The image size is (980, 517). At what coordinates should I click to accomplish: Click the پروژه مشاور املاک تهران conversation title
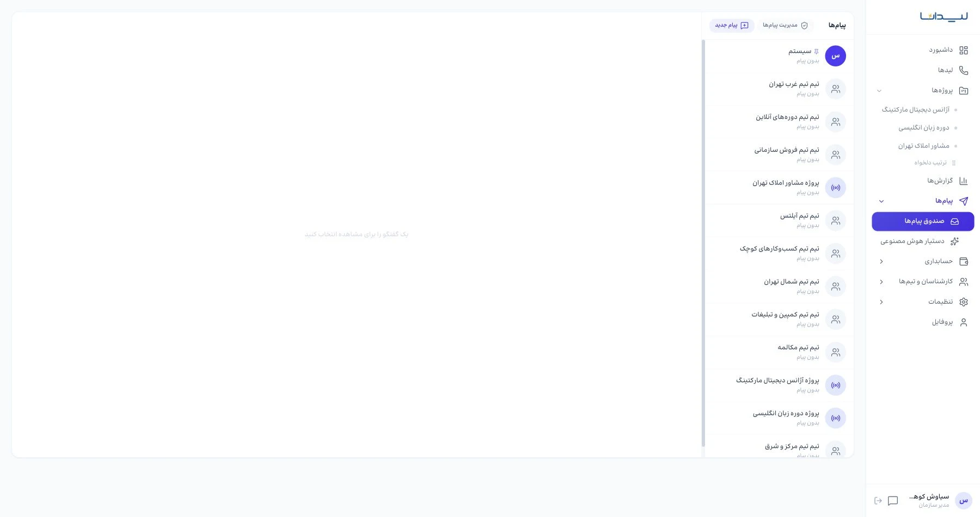(786, 183)
